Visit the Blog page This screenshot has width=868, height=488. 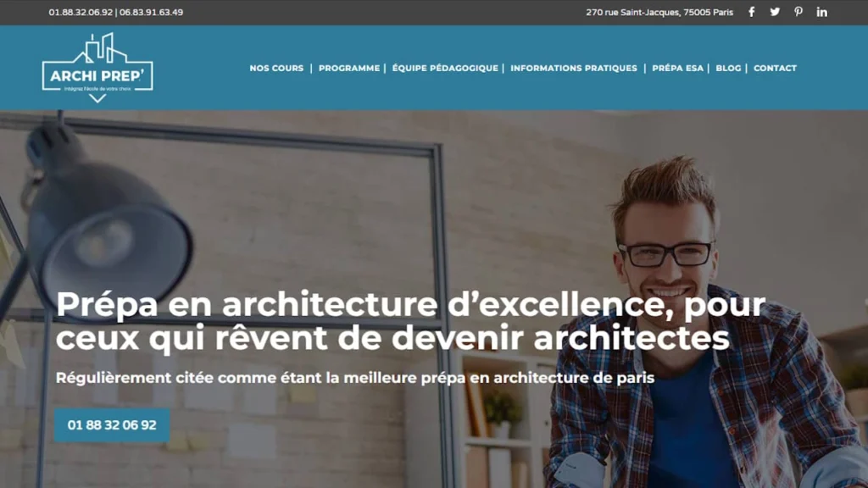[728, 68]
